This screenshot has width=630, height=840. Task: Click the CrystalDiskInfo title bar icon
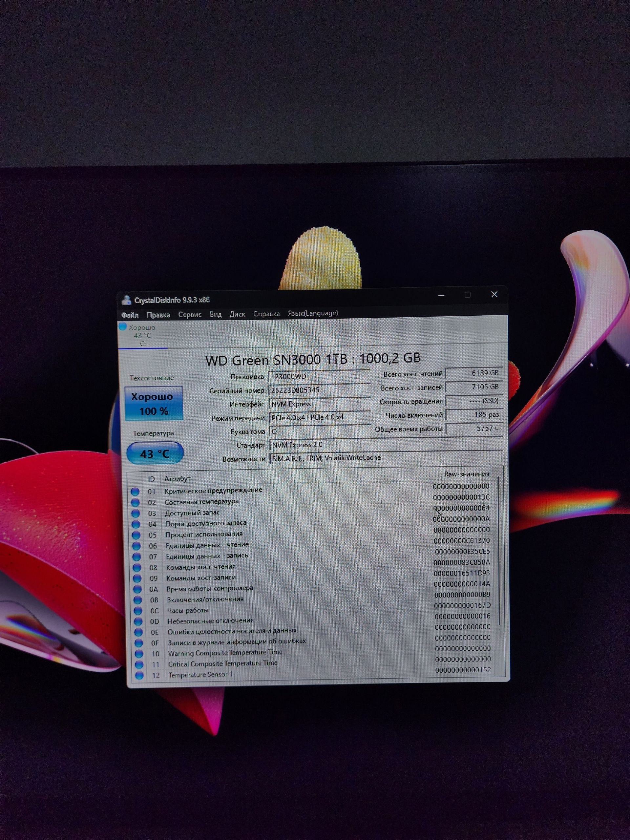[x=126, y=300]
